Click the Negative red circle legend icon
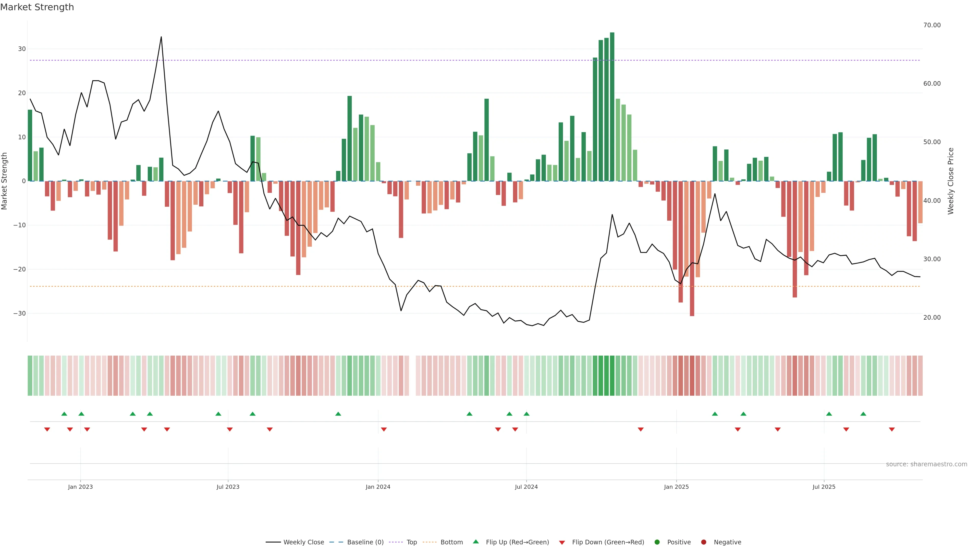This screenshot has width=980, height=551. click(x=703, y=542)
